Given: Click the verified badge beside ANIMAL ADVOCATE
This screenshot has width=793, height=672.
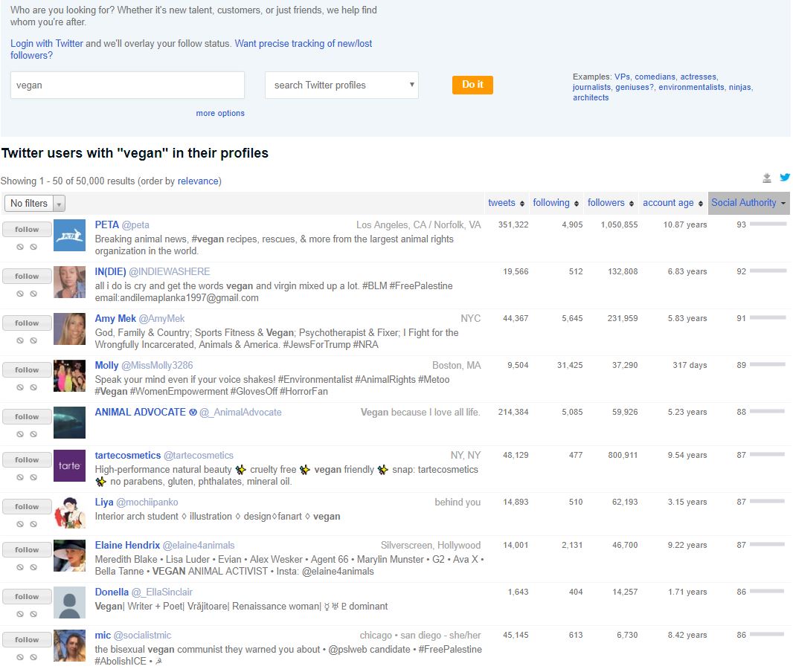Looking at the screenshot, I should [x=193, y=413].
